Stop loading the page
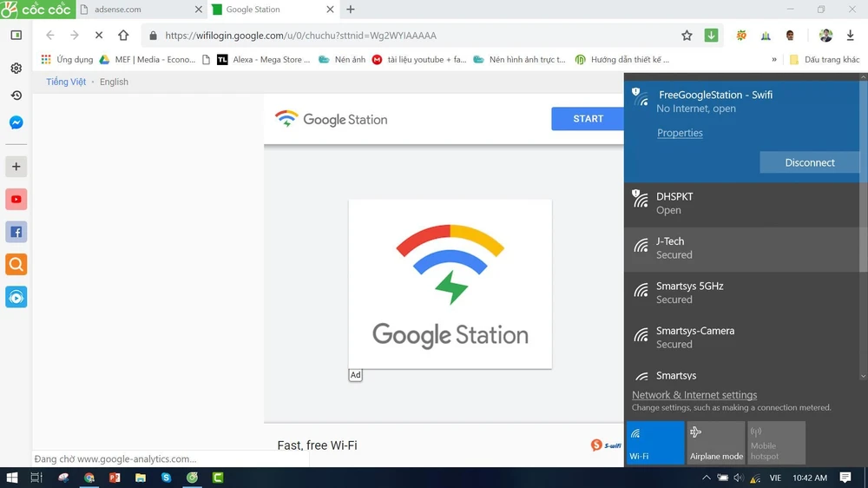 [98, 36]
